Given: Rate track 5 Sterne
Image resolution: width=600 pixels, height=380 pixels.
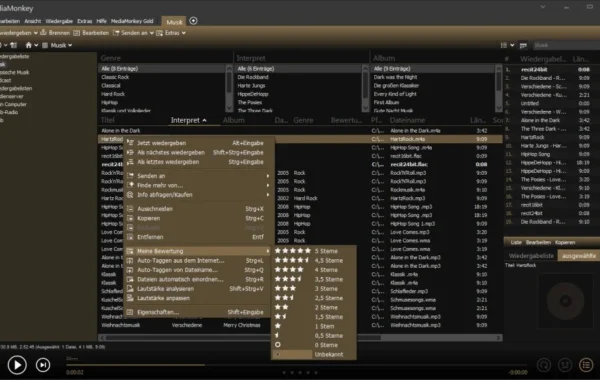Looking at the screenshot, I should (x=314, y=251).
